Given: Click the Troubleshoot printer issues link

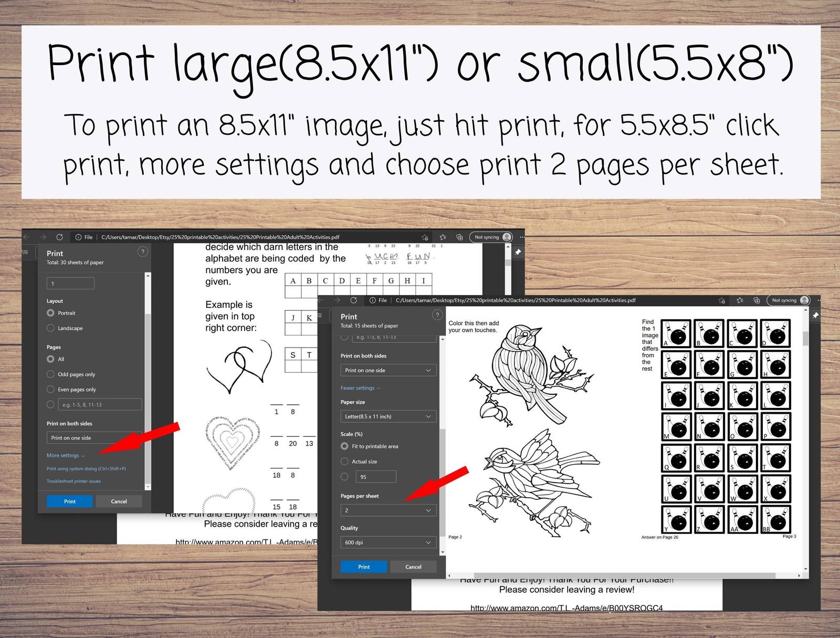Looking at the screenshot, I should [73, 481].
